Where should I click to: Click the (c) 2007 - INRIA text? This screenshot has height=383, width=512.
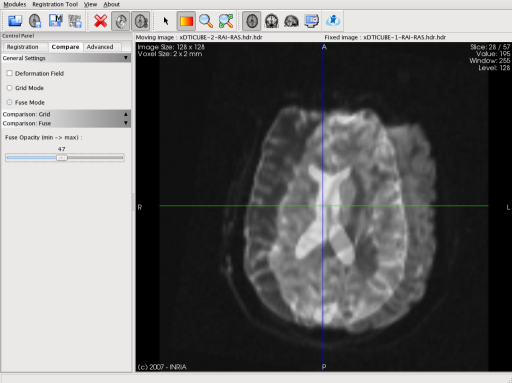162,367
